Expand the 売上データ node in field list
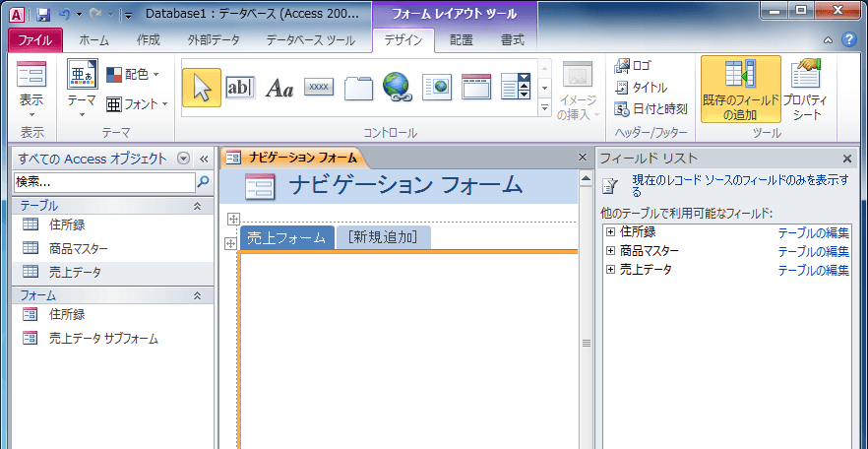 point(610,270)
